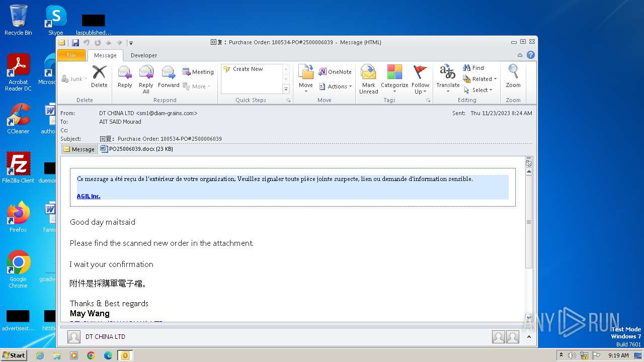Expand the Quick Steps gallery list

286,89
